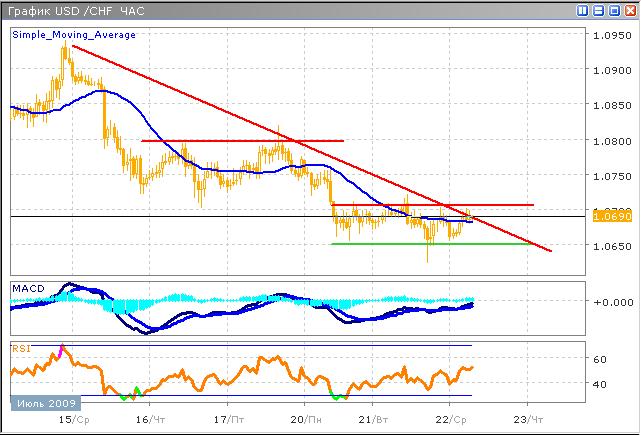Select the 15/Ср date on time axis

click(x=76, y=421)
